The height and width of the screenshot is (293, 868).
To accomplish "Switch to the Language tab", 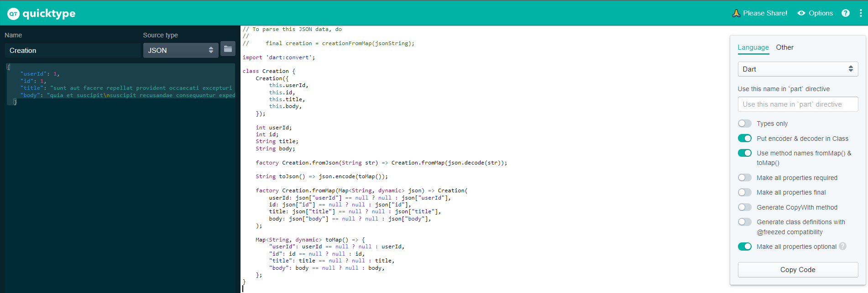I will pyautogui.click(x=753, y=47).
